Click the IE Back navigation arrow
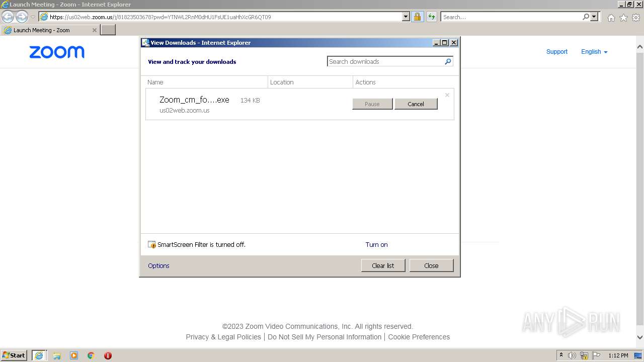This screenshot has height=362, width=644. 8,17
